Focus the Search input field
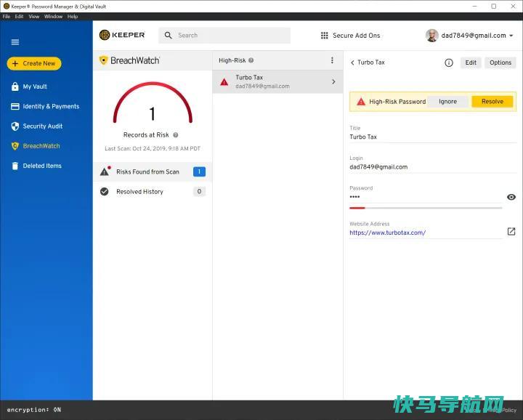The height and width of the screenshot is (420, 523). pos(224,36)
